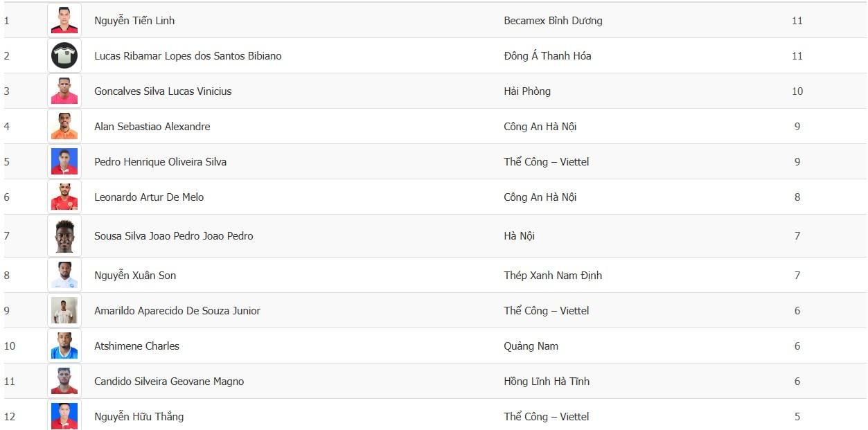Viewport: 868px width, 430px height.
Task: Open the Nguyễn Tiến Linh name link
Action: (134, 21)
